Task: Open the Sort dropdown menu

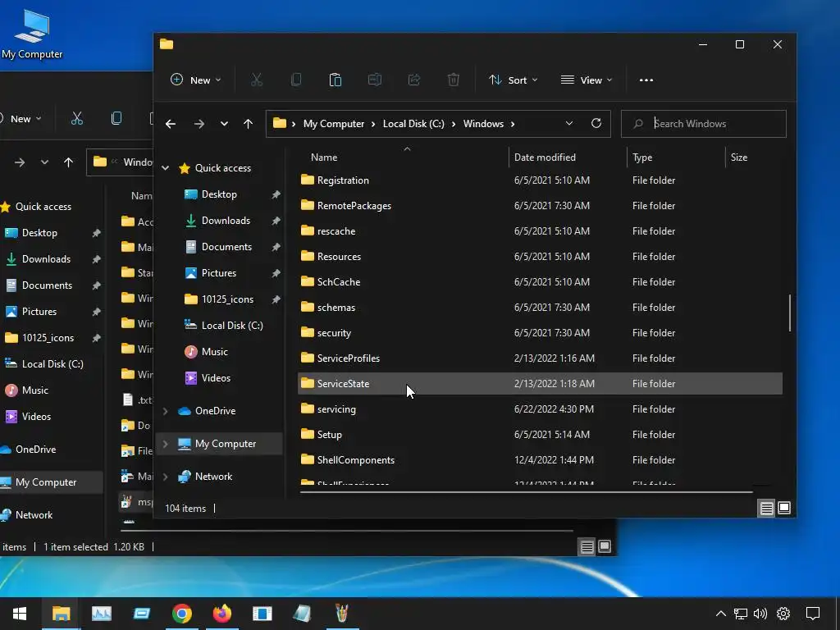Action: [513, 80]
